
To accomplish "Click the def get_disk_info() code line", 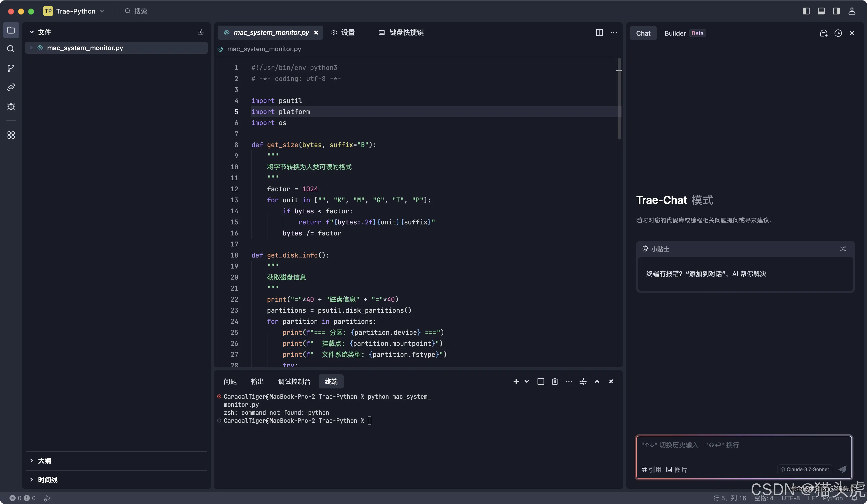I will 290,255.
